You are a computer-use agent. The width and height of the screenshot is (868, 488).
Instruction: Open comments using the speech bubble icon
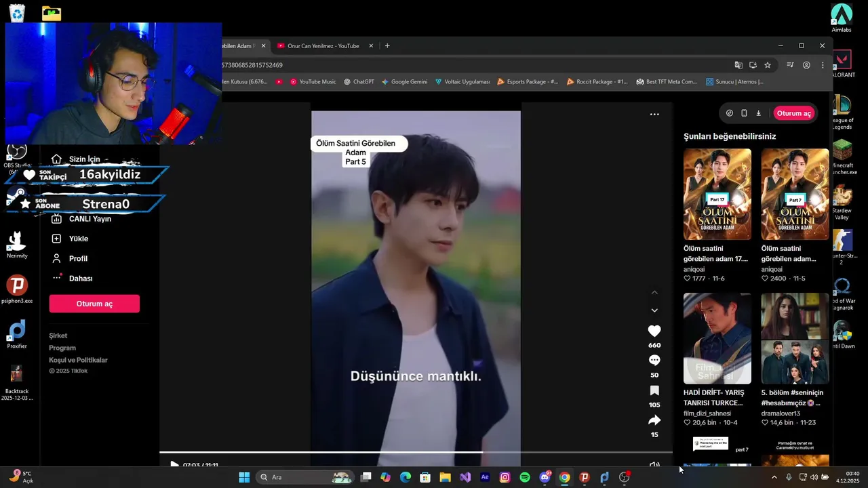coord(654,360)
